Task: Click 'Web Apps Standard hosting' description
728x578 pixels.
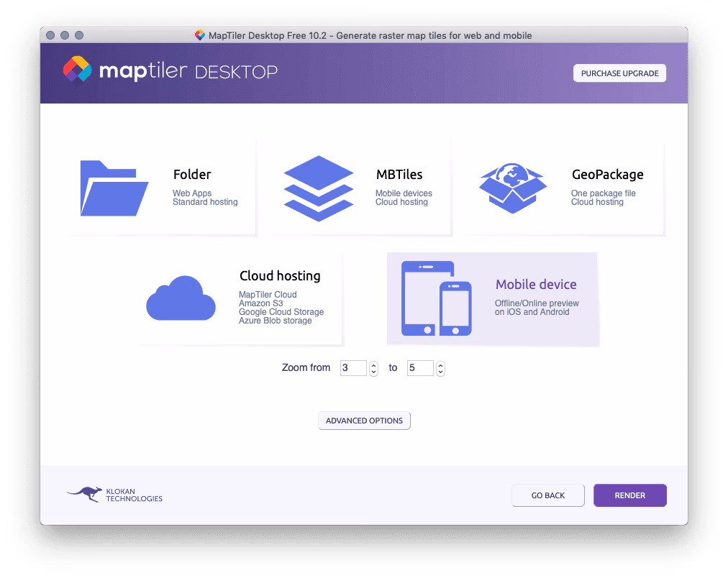Action: tap(205, 198)
